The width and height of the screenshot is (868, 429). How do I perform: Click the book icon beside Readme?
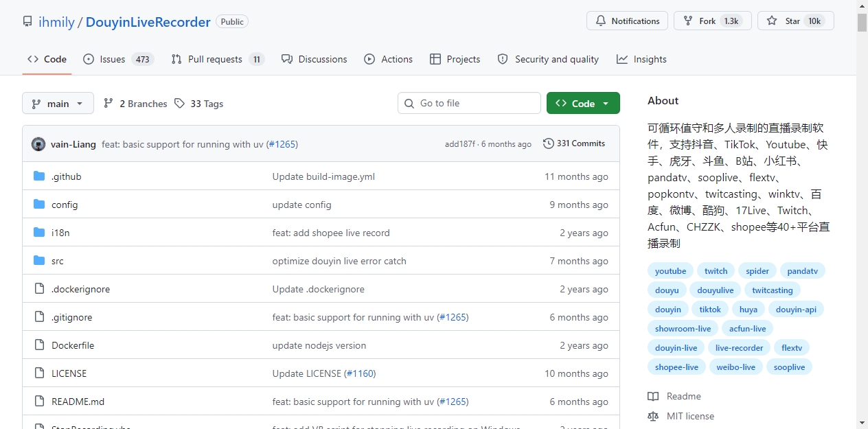pos(653,396)
